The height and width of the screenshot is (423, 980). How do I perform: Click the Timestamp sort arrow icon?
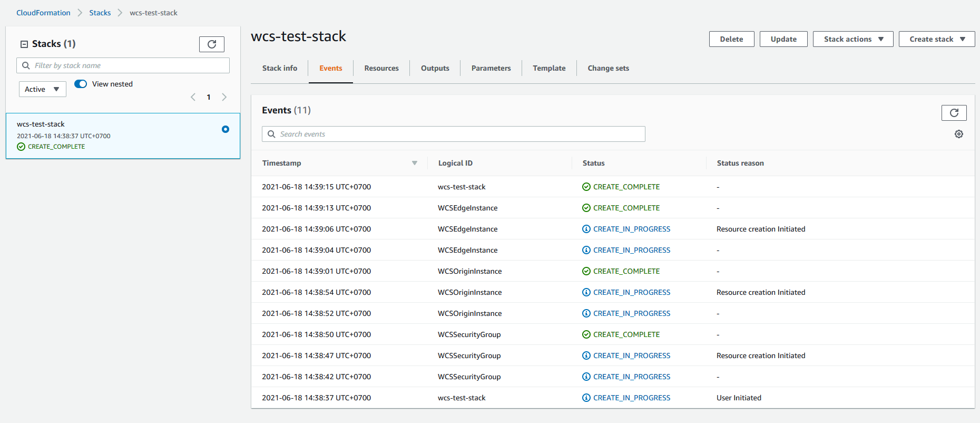pos(414,163)
